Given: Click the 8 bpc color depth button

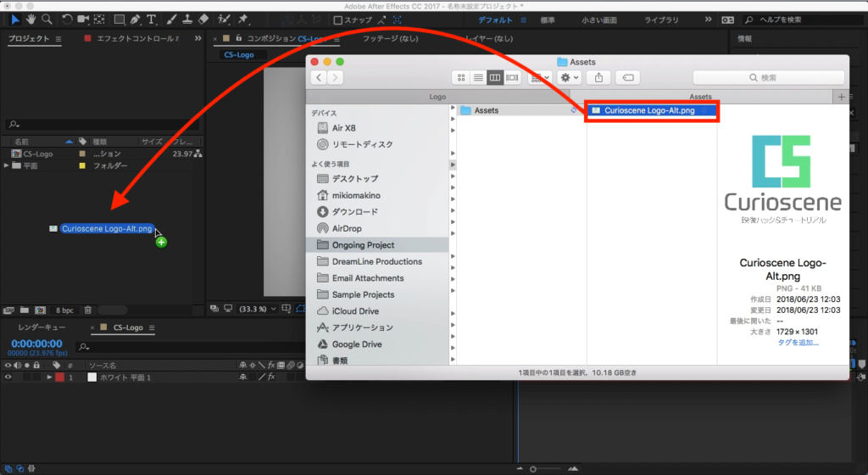Looking at the screenshot, I should tap(65, 310).
